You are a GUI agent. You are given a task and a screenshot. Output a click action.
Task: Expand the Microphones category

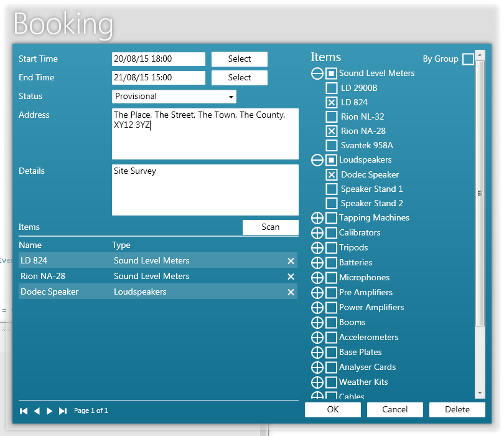317,278
